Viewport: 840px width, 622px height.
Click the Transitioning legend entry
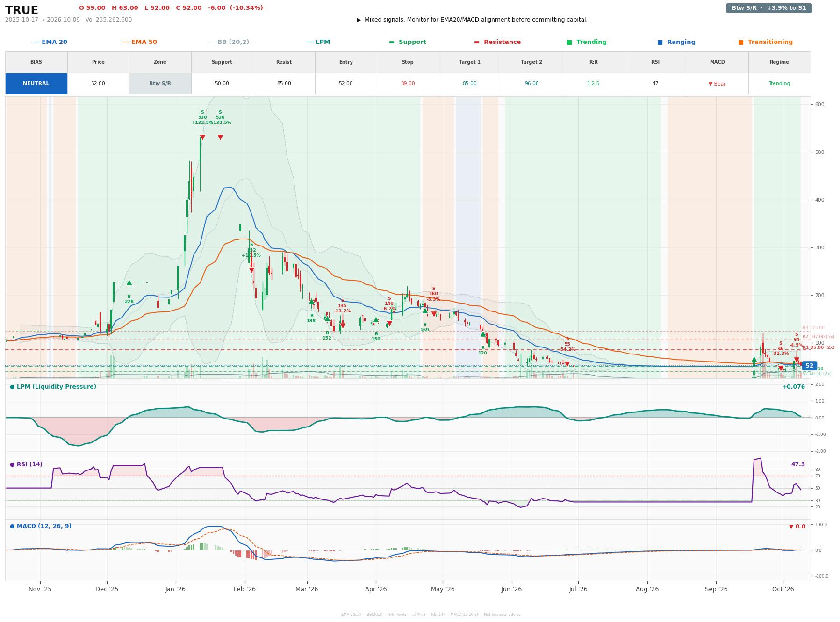pyautogui.click(x=766, y=42)
